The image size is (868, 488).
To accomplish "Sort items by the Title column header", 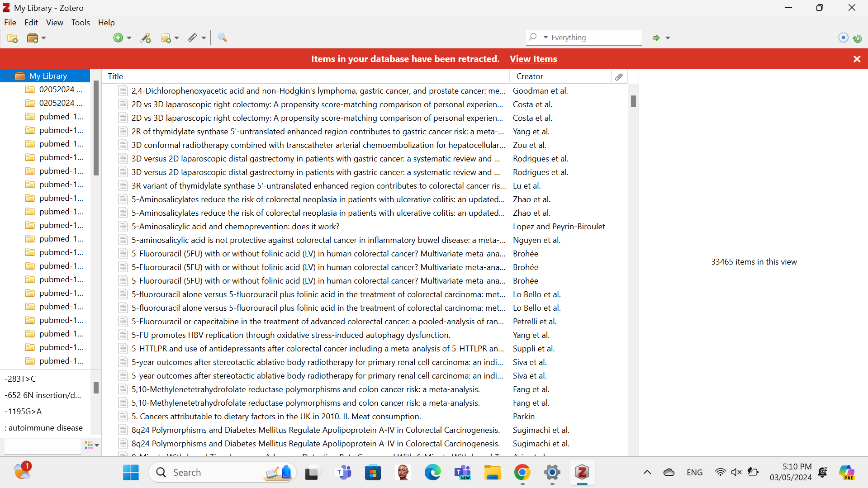I will 306,76.
